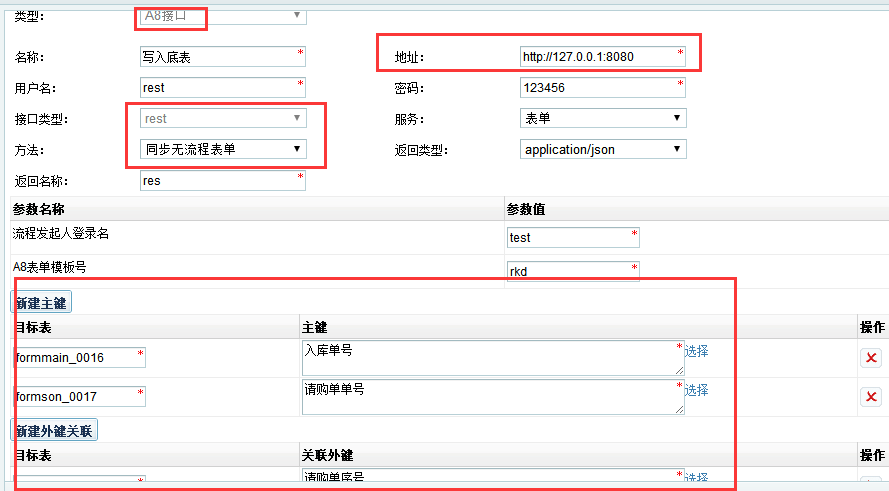Click the 入库单号 primary key textarea

tap(493, 358)
